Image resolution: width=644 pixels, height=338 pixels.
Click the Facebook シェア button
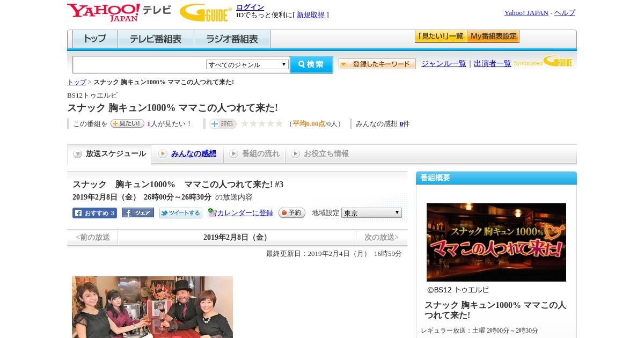[x=138, y=212]
